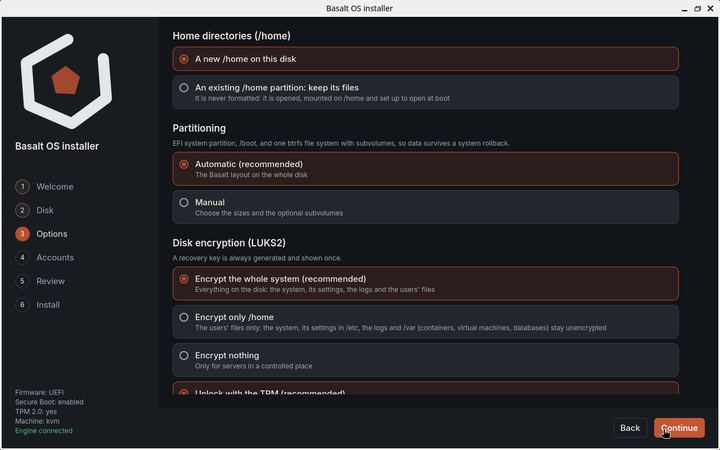Minimize the Basalt OS installer window

click(684, 9)
